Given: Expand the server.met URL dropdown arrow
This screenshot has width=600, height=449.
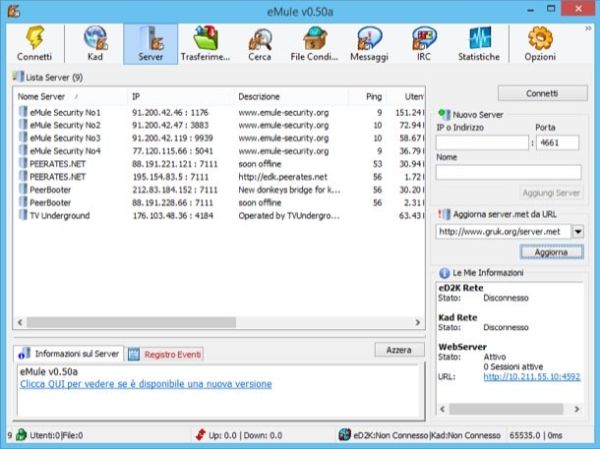Looking at the screenshot, I should 577,231.
